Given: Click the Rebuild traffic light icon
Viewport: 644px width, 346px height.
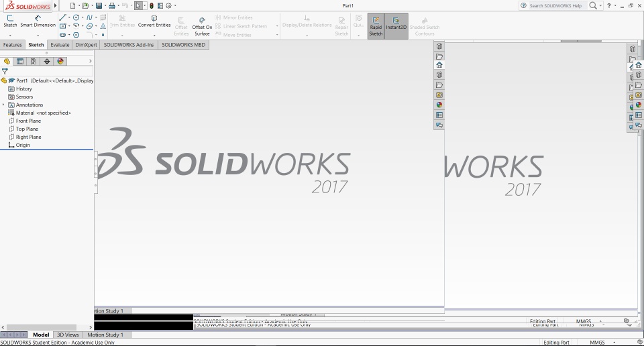Looking at the screenshot, I should [x=152, y=6].
